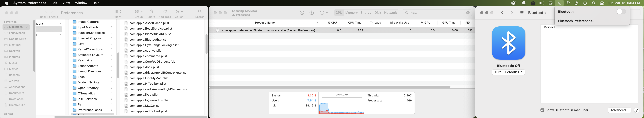Image resolution: width=644 pixels, height=118 pixels.
Task: Open the volume icon in menu bar
Action: pos(541,3)
